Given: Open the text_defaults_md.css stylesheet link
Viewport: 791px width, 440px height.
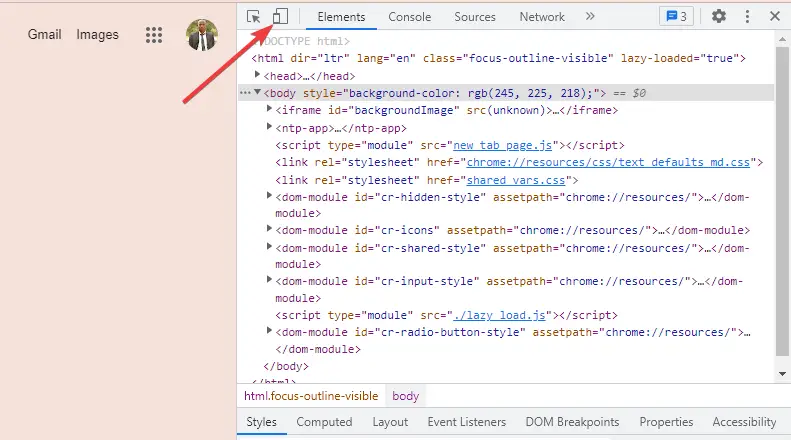Looking at the screenshot, I should tap(608, 162).
